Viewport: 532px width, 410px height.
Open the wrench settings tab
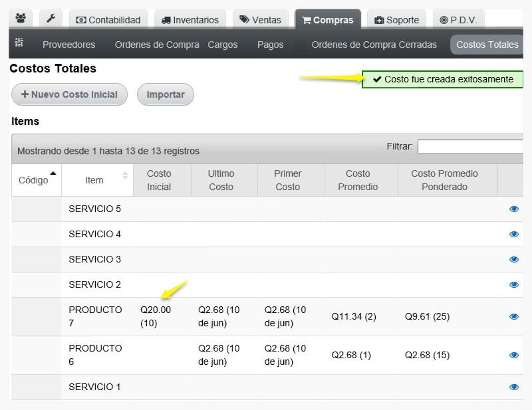tap(51, 19)
